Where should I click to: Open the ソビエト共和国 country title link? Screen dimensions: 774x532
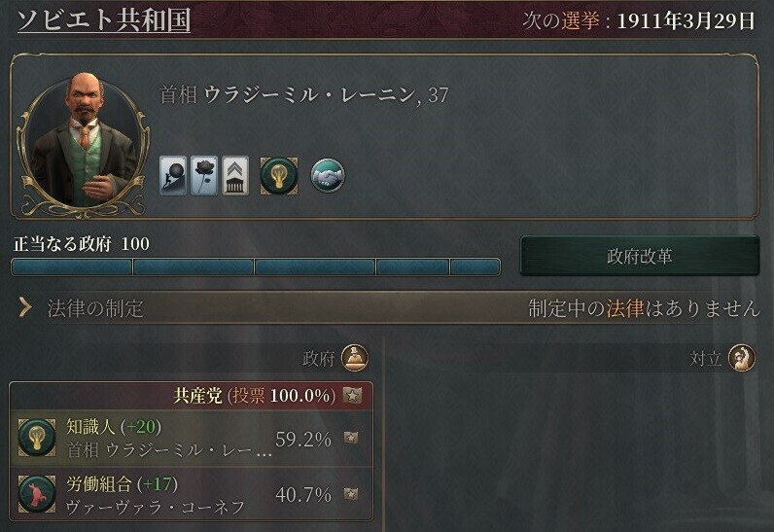pyautogui.click(x=104, y=19)
